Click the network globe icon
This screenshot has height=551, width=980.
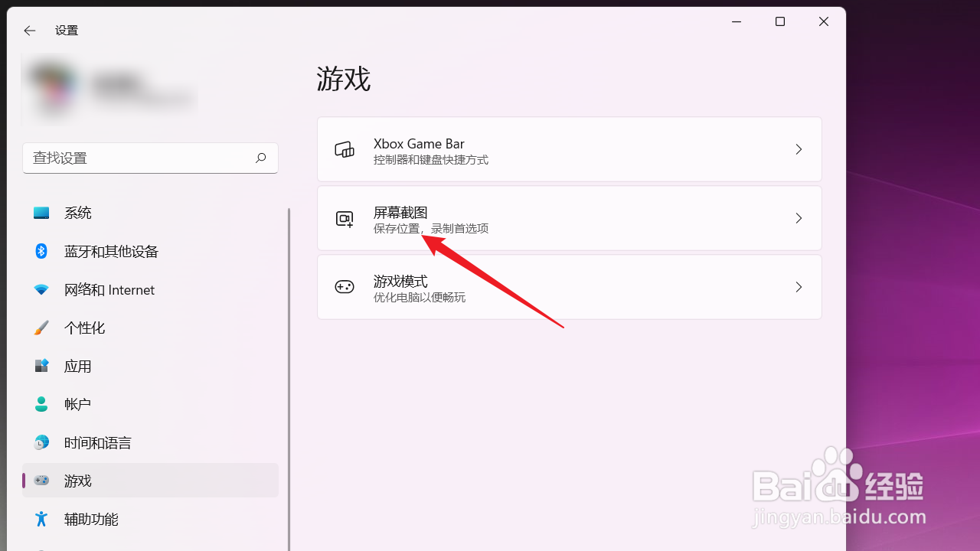click(41, 289)
